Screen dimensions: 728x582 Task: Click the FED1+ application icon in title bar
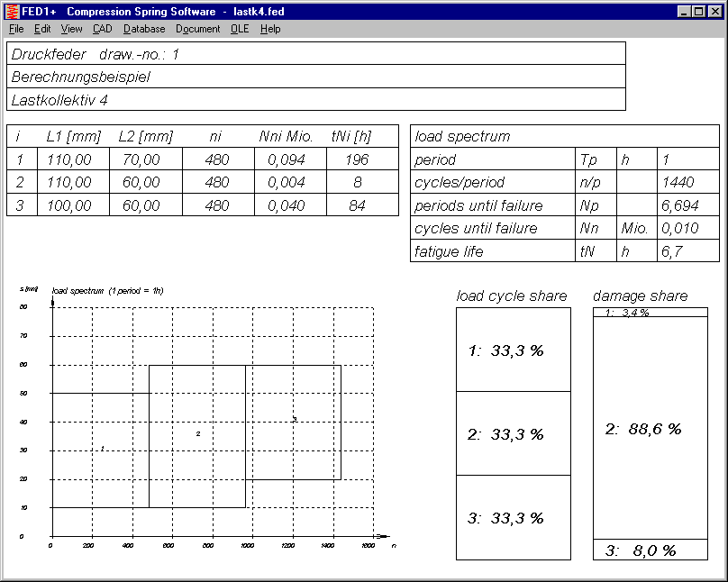(x=13, y=12)
